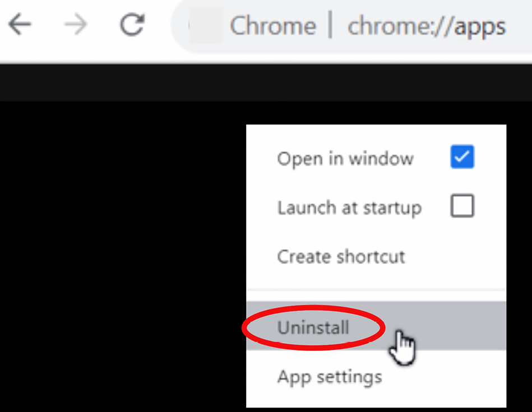Open the site info icon left of Chrome
532x412 pixels.
click(206, 26)
